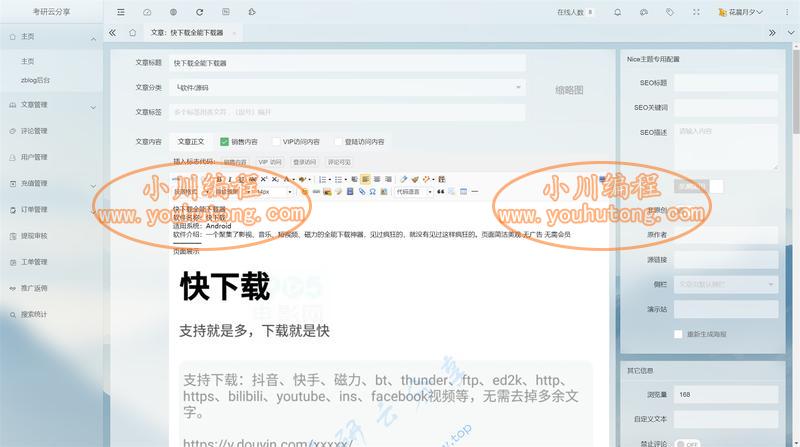Open the dashboard gauge icon in the header
Screen dimensions: 800x447
pos(147,12)
